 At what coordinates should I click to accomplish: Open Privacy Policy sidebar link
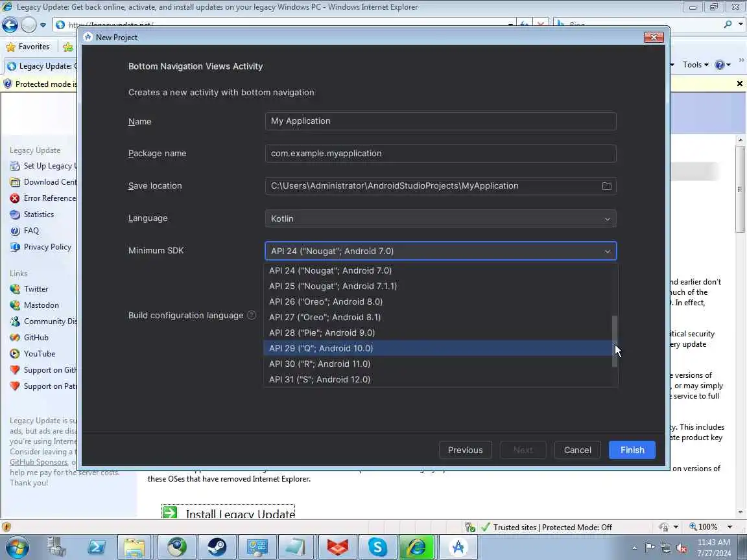coord(41,247)
